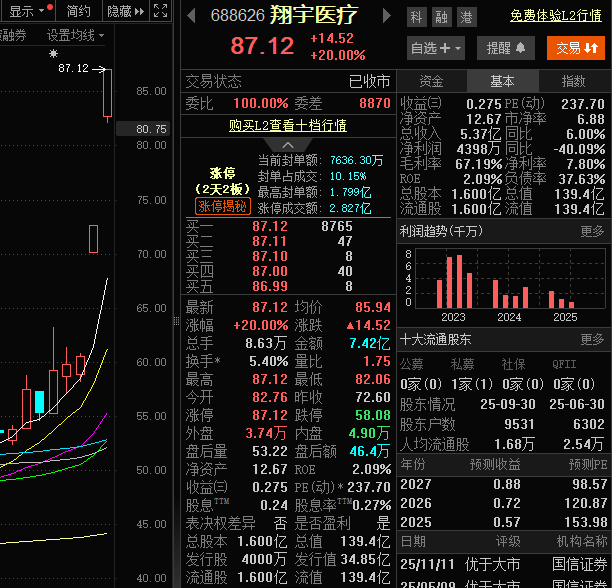Screen dimensions: 612x588
Task: Click the 购买L2查看十档行情 link
Action: (x=288, y=125)
